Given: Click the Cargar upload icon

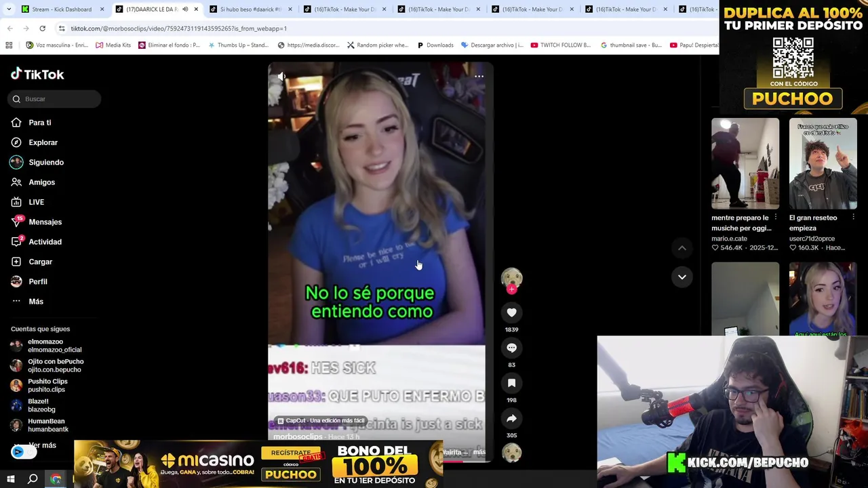Looking at the screenshot, I should [x=16, y=262].
